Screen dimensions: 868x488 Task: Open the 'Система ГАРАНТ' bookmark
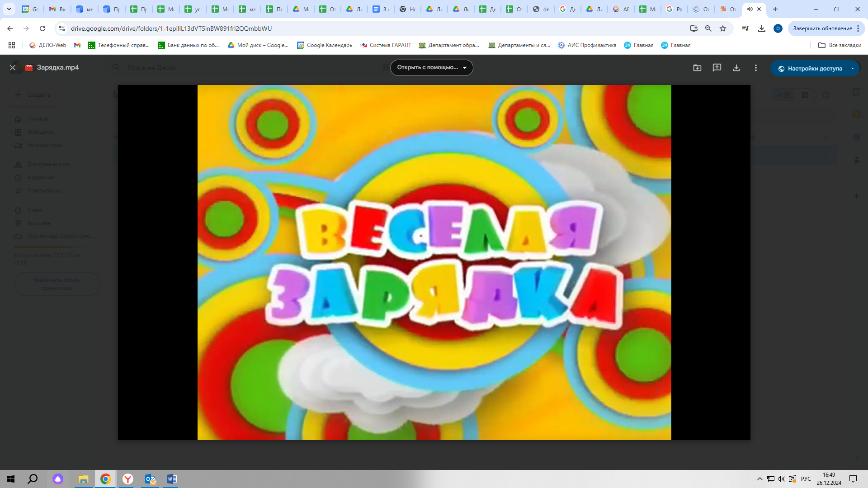386,45
